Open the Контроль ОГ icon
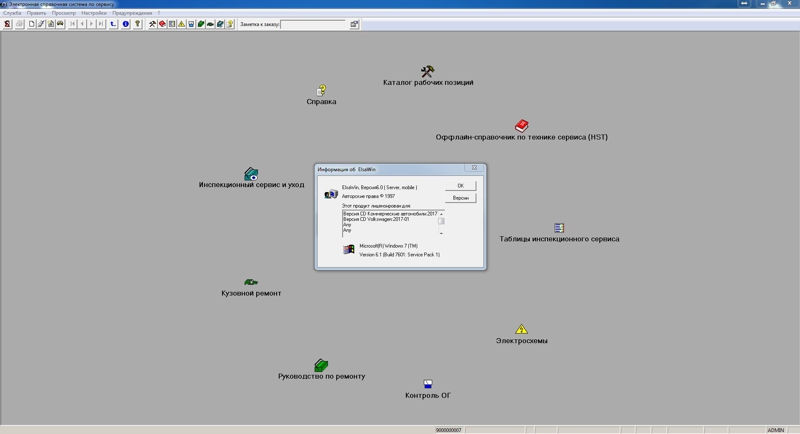The image size is (800, 434). pyautogui.click(x=427, y=384)
